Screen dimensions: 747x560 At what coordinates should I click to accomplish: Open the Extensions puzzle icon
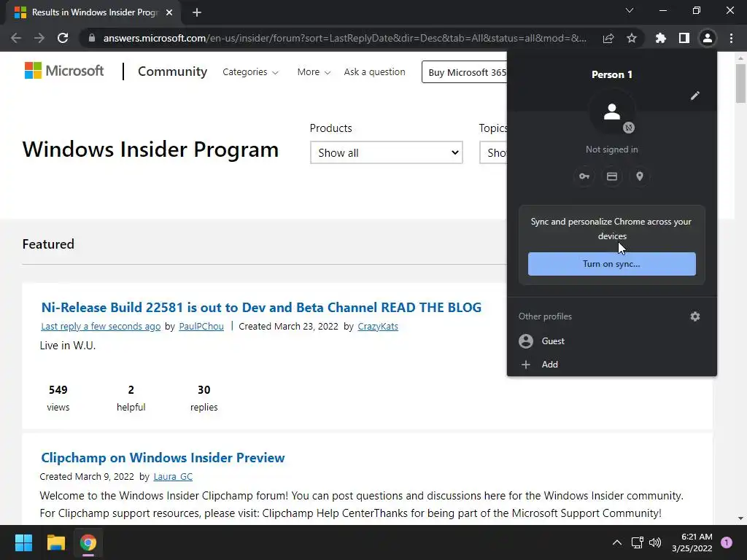coord(660,38)
